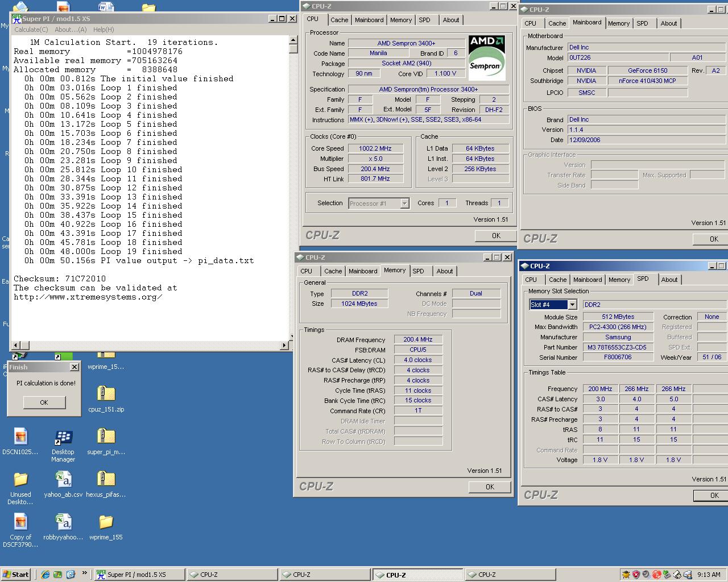This screenshot has height=582, width=728.
Task: Click the Super PI title bar icon
Action: coord(16,18)
